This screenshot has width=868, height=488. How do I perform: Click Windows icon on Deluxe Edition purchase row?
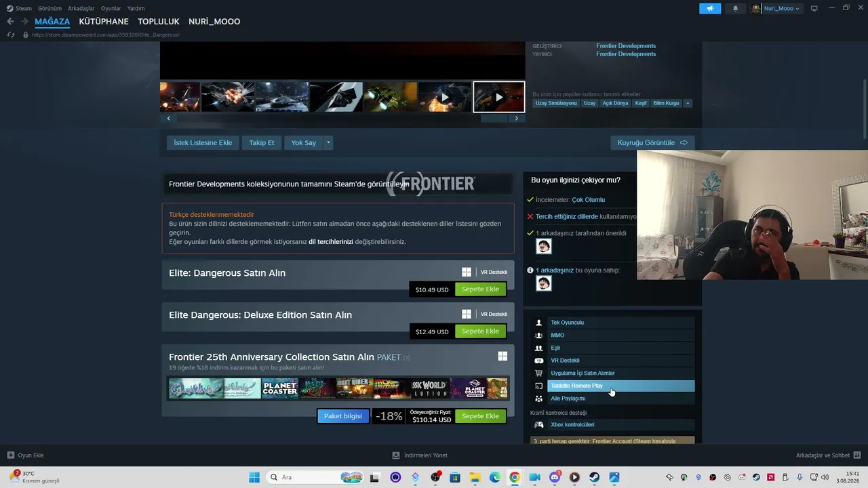467,314
